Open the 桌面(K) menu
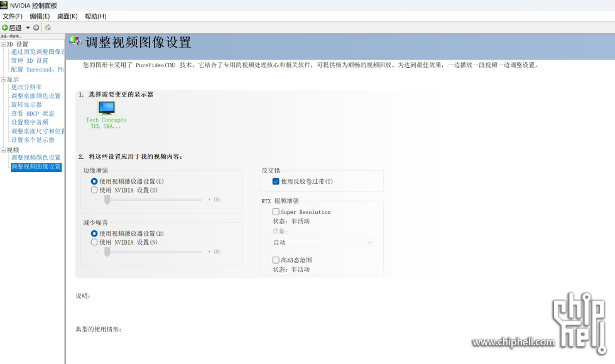The width and height of the screenshot is (615, 364). click(x=67, y=16)
